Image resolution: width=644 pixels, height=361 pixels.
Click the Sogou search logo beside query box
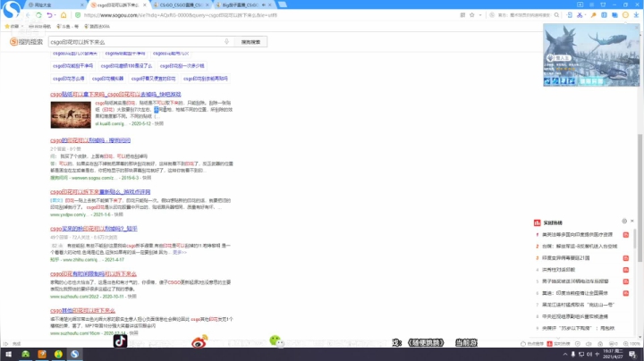(26, 42)
